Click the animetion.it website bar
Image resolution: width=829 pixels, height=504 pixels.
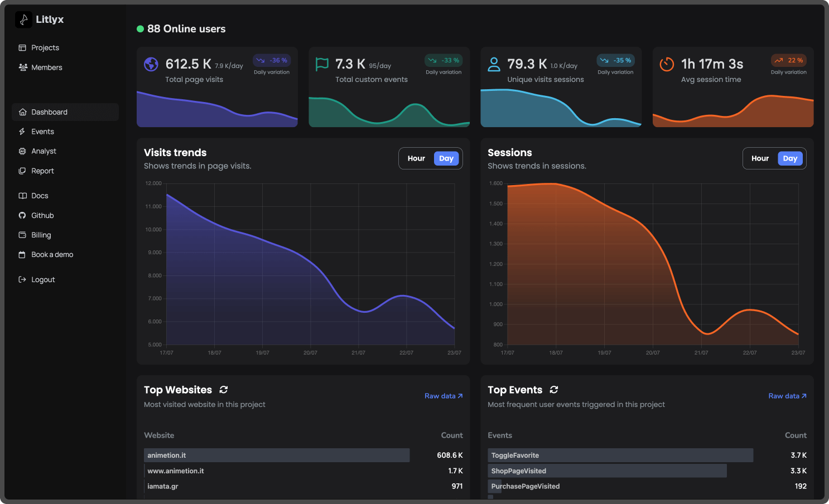coord(276,455)
